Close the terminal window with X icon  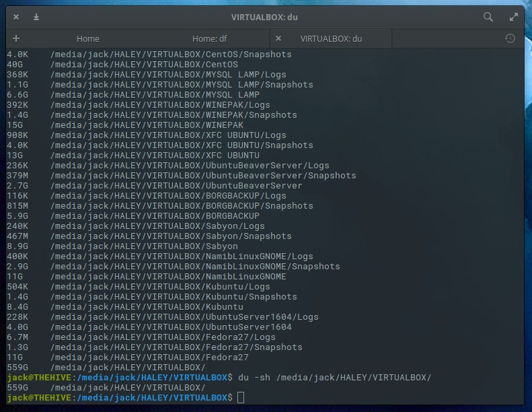[16, 17]
